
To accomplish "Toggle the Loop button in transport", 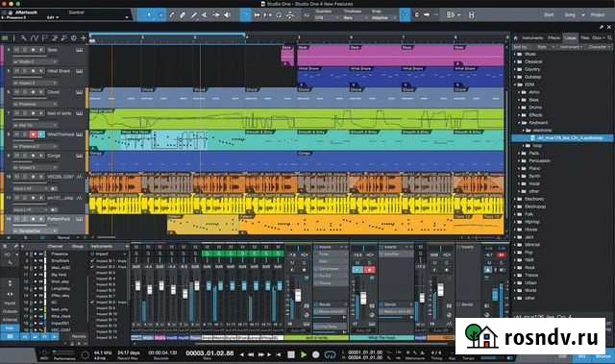I will click(x=330, y=354).
